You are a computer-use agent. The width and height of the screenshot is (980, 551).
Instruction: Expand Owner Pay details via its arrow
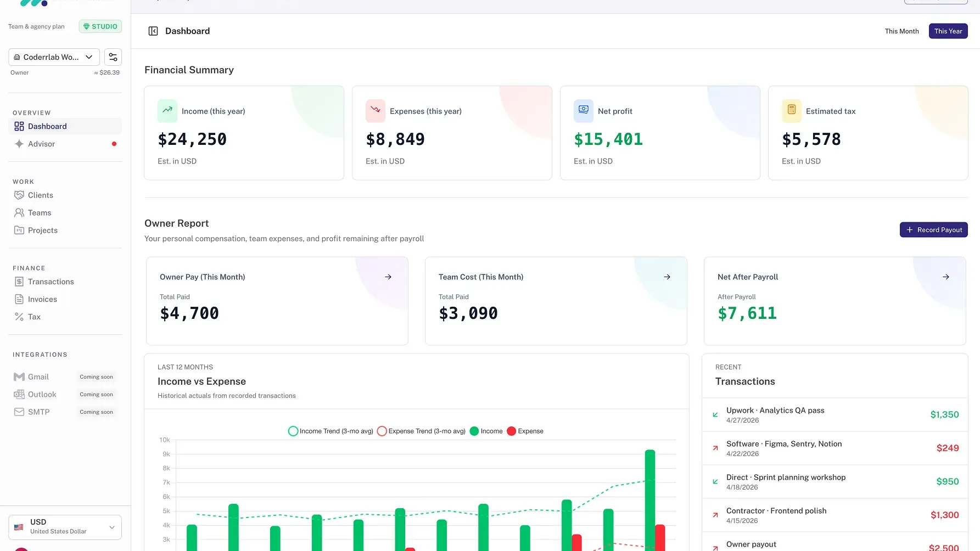[388, 277]
